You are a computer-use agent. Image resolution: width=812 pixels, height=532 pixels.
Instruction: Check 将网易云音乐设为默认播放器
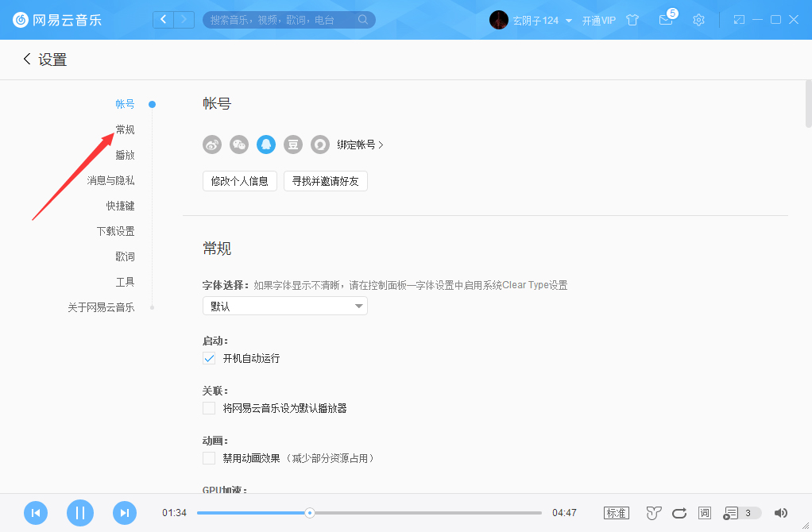[x=209, y=408]
